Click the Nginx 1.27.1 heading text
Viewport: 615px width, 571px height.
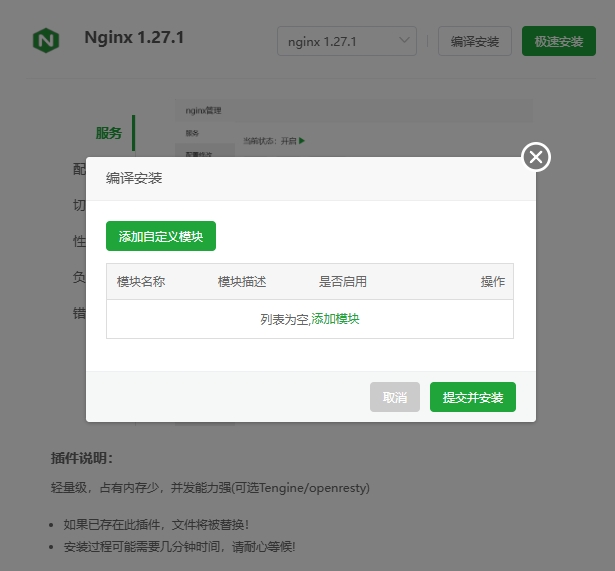134,38
